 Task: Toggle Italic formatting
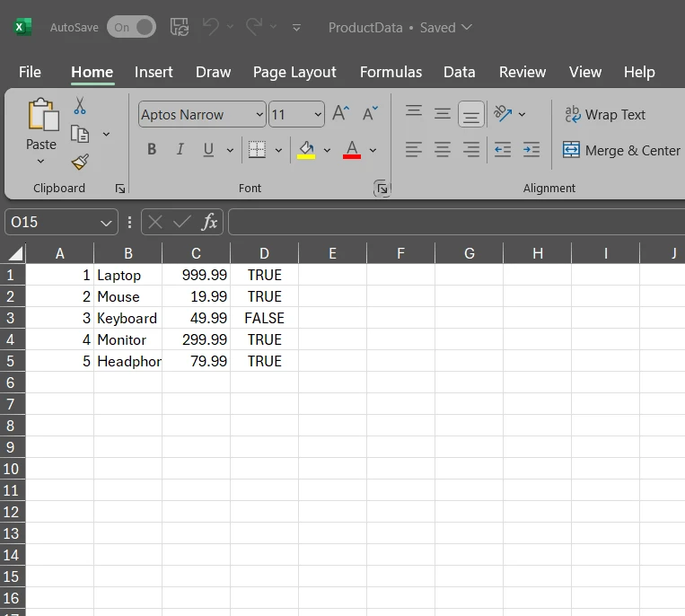point(180,150)
